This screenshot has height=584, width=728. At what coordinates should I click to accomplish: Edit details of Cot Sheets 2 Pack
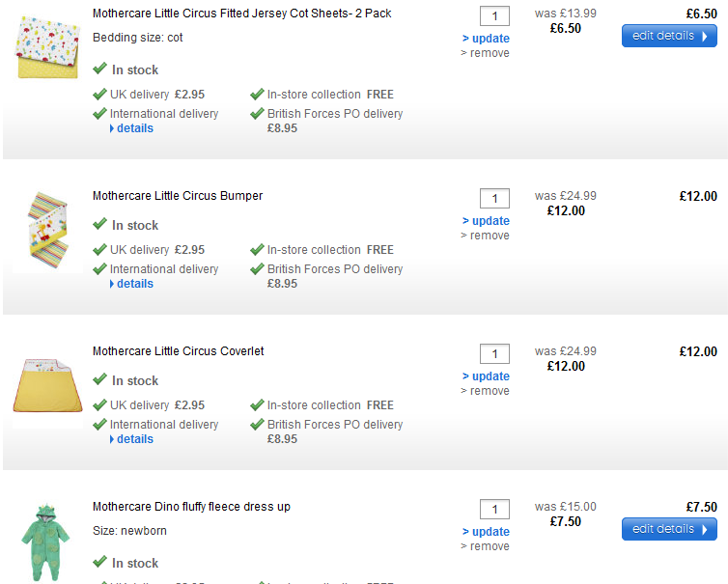click(x=669, y=36)
